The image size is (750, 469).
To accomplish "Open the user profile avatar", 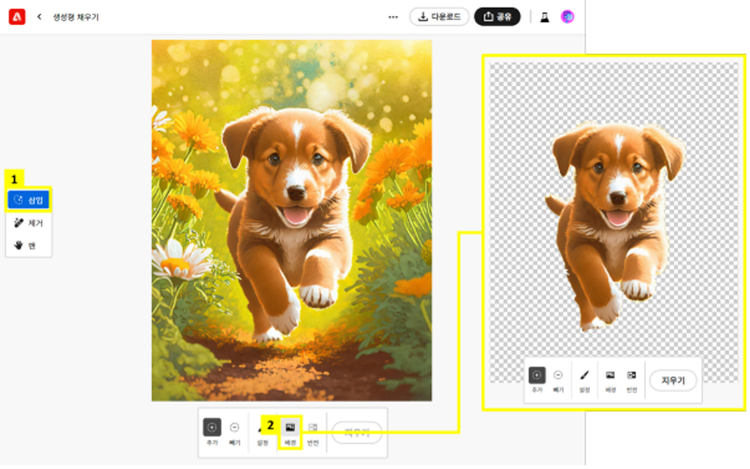I will coord(567,17).
